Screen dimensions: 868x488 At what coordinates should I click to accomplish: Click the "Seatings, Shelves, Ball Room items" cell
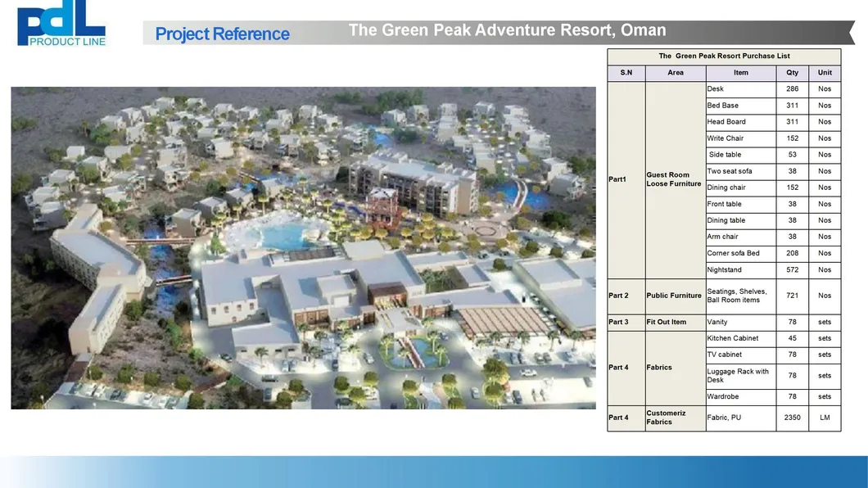point(740,296)
